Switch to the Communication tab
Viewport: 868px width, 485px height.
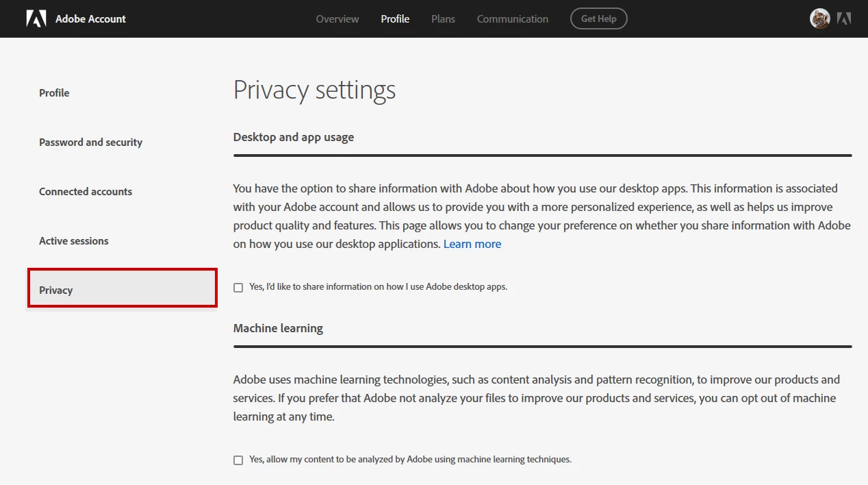513,18
